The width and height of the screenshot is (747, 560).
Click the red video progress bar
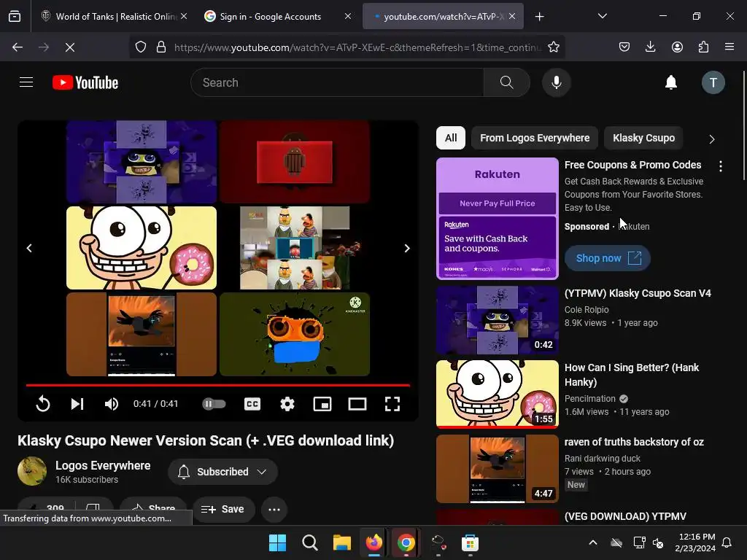tap(217, 385)
